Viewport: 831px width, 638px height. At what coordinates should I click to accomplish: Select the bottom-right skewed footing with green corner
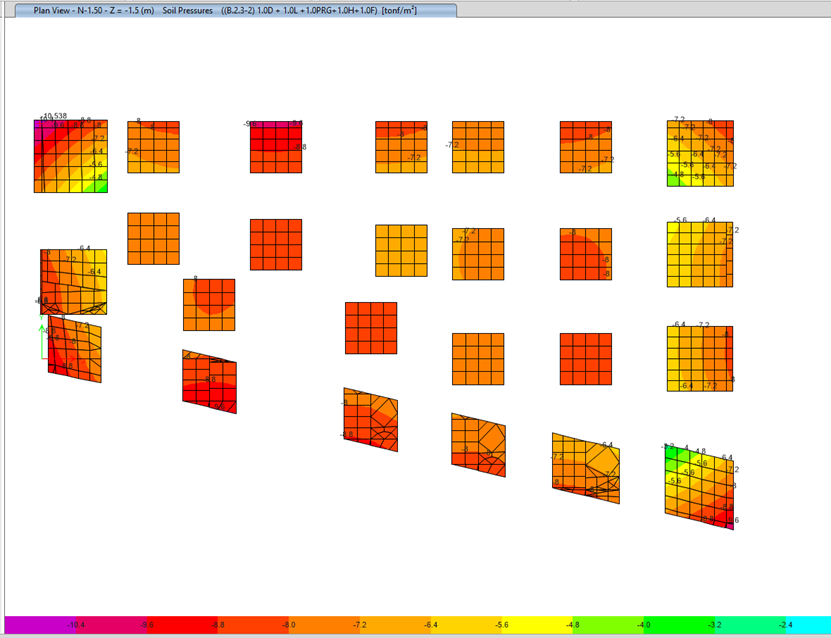(700, 486)
